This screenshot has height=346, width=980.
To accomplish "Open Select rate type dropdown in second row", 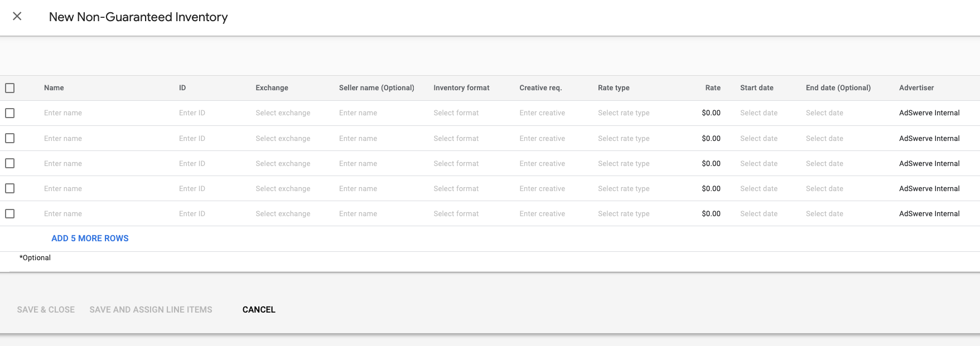I will [x=624, y=138].
